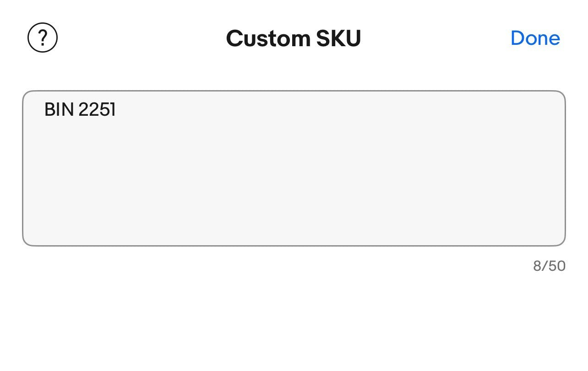
Task: Click the right side of SKU text area
Action: click(x=527, y=168)
